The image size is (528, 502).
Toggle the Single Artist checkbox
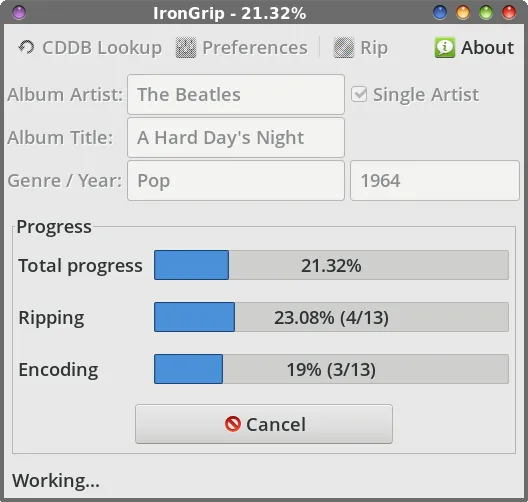click(x=359, y=94)
